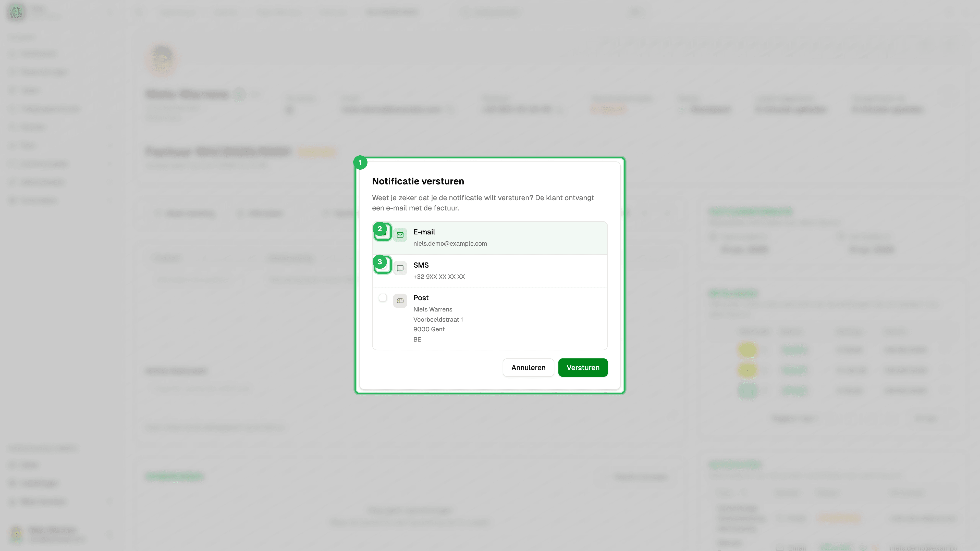
Task: Click the Versturen button
Action: point(583,367)
